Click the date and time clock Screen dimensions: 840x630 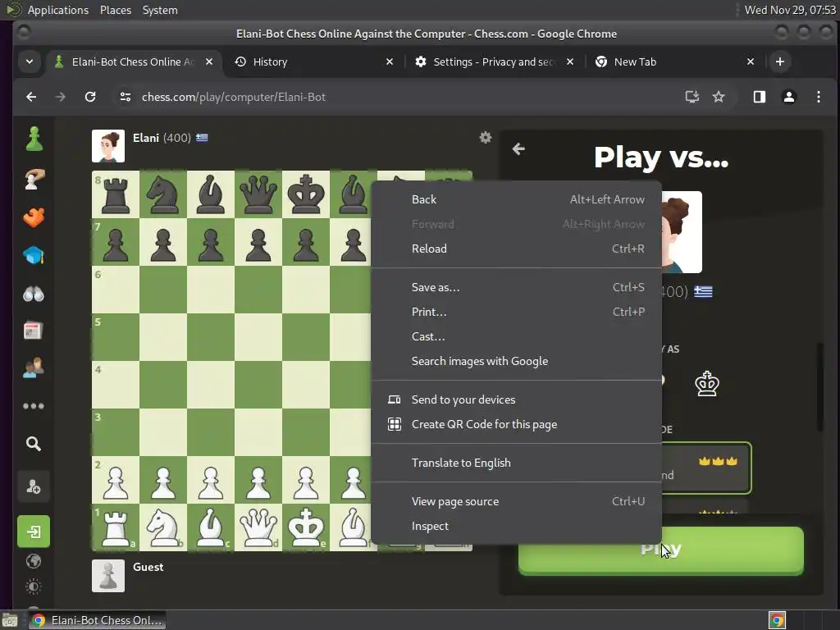point(790,10)
